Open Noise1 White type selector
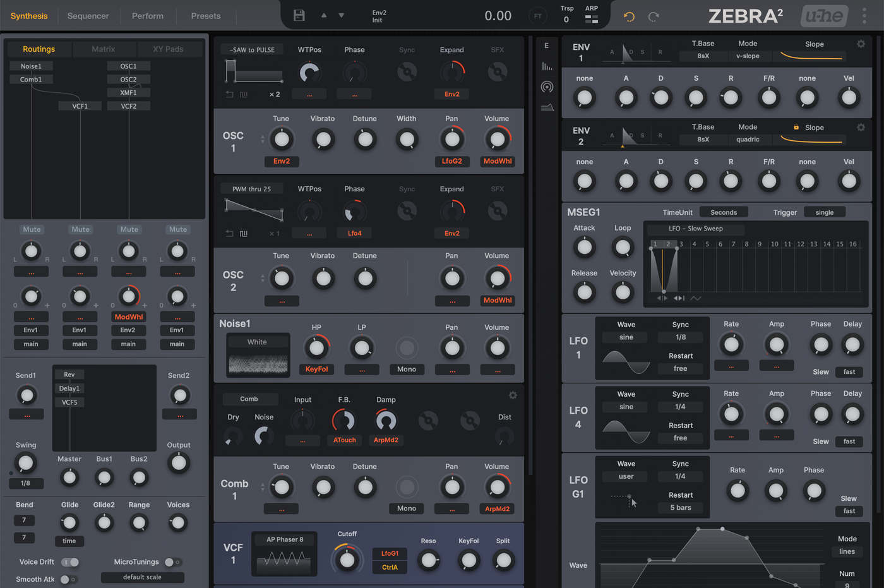 [257, 342]
